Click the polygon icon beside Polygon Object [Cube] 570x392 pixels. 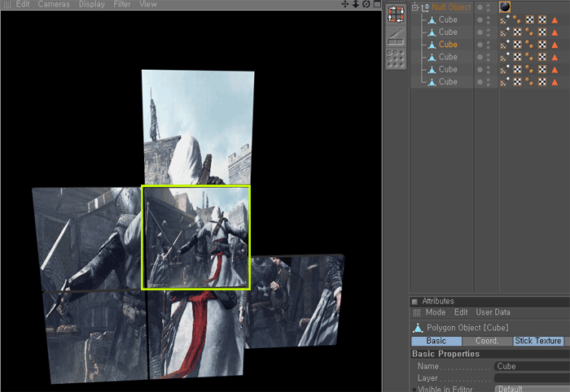coord(418,328)
